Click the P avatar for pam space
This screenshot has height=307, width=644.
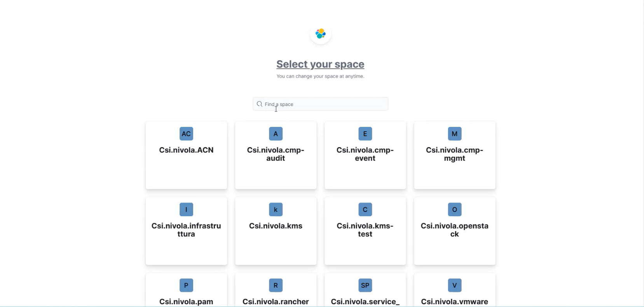[x=186, y=285]
